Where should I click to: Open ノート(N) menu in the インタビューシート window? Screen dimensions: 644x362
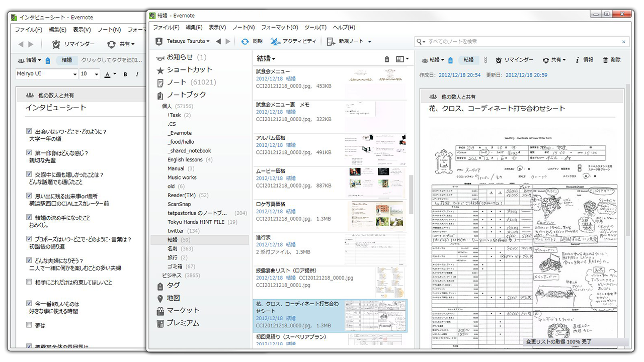[x=109, y=30]
